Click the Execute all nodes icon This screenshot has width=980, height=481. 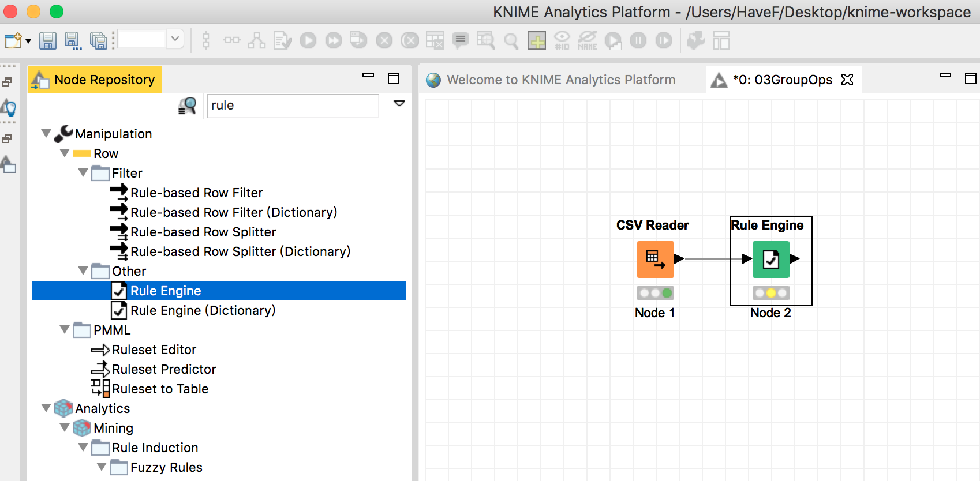334,40
